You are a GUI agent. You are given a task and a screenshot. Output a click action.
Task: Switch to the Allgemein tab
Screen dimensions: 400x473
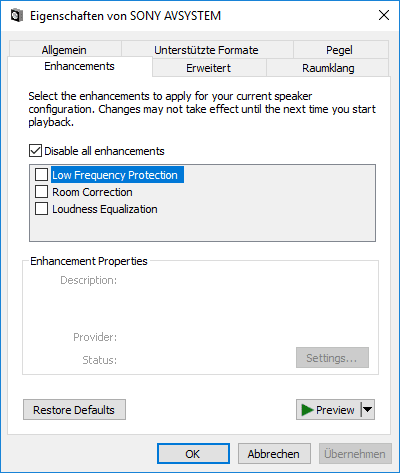tap(65, 49)
